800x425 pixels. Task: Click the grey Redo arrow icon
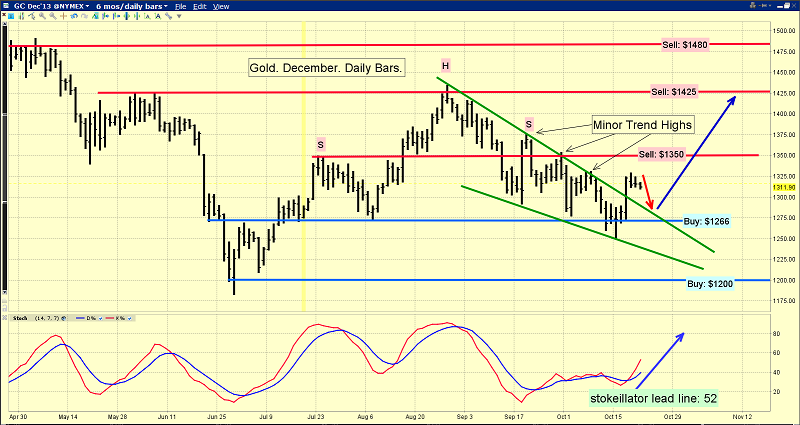[84, 16]
